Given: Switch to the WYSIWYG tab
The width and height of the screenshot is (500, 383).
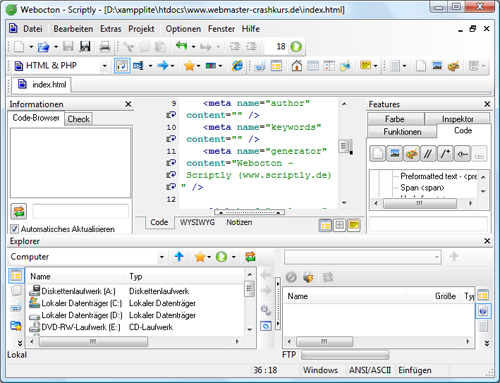Looking at the screenshot, I should [x=197, y=222].
